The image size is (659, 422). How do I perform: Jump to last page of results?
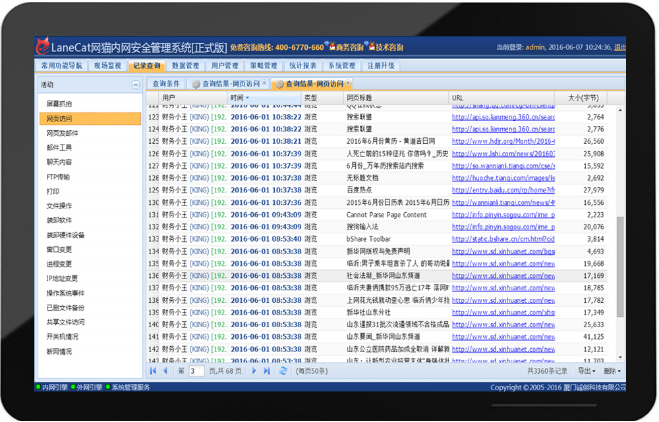267,371
